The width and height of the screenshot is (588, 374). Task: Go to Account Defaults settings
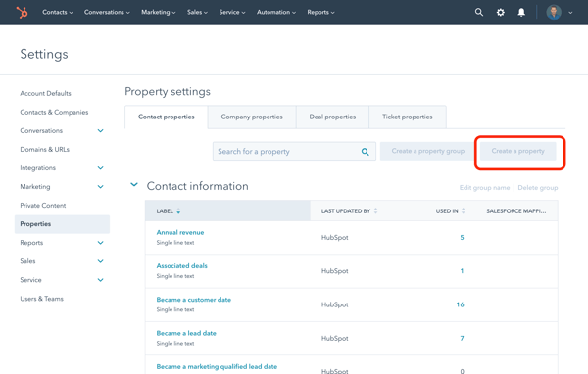(x=45, y=93)
